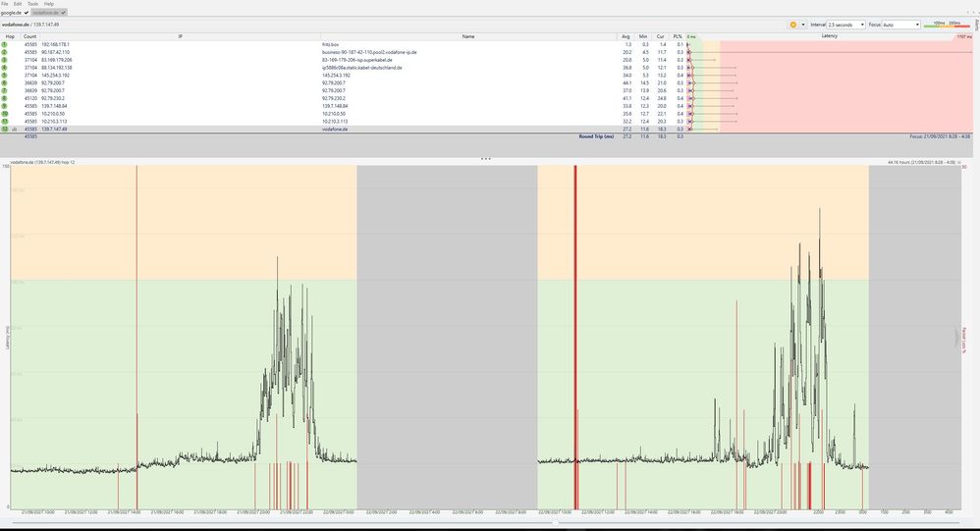Image resolution: width=980 pixels, height=531 pixels.
Task: Select IP 10.210.0.50 in hop list
Action: pyautogui.click(x=52, y=114)
